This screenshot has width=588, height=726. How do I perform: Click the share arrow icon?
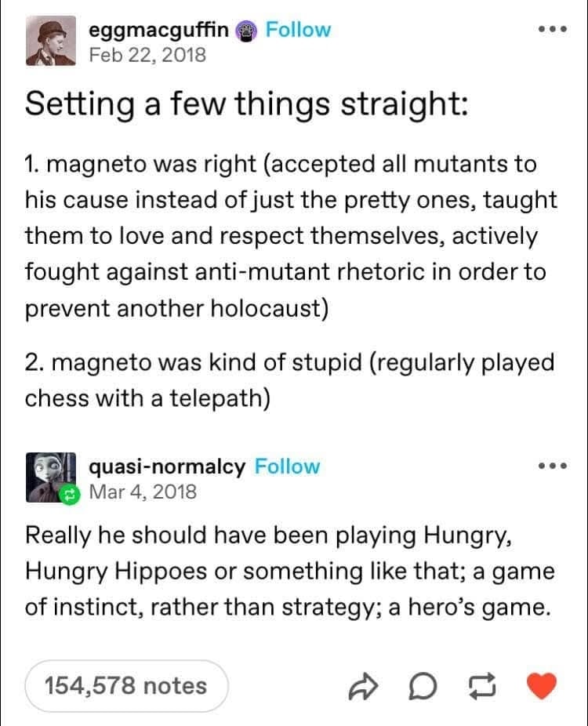363,686
